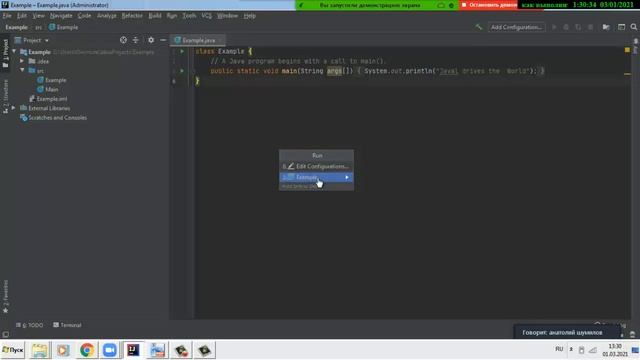
Task: Open the File menu
Action: tap(7, 16)
